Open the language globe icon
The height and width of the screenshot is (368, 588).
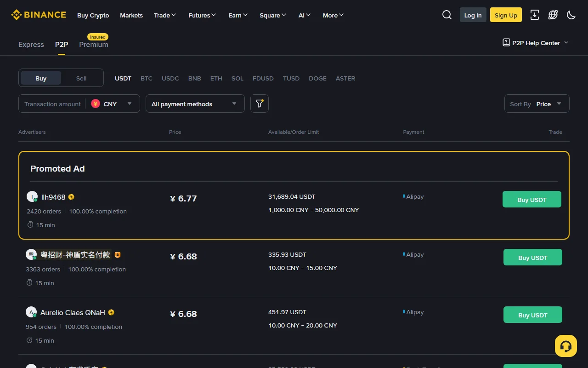tap(553, 15)
